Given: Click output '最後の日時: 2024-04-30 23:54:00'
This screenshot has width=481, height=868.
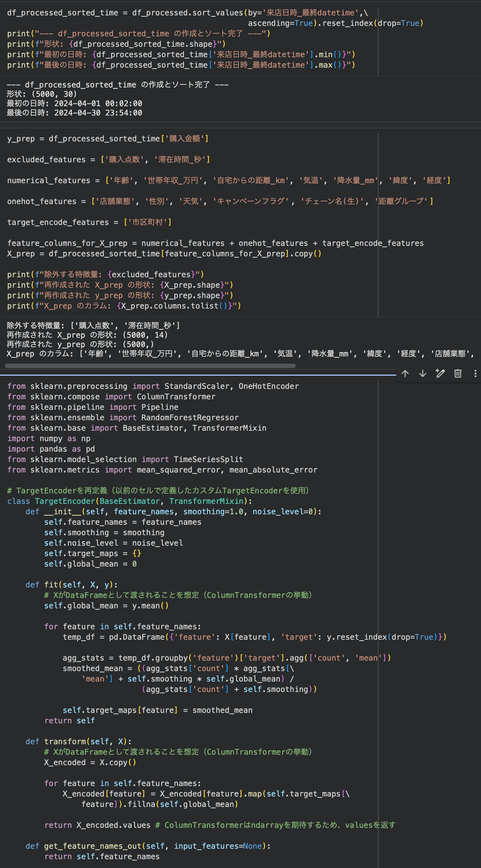Looking at the screenshot, I should [x=74, y=113].
